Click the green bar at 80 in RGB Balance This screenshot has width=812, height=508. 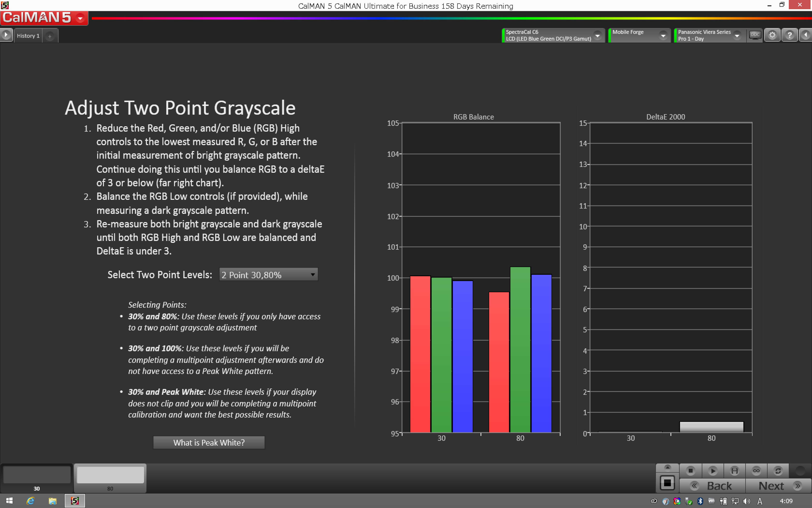pyautogui.click(x=520, y=349)
